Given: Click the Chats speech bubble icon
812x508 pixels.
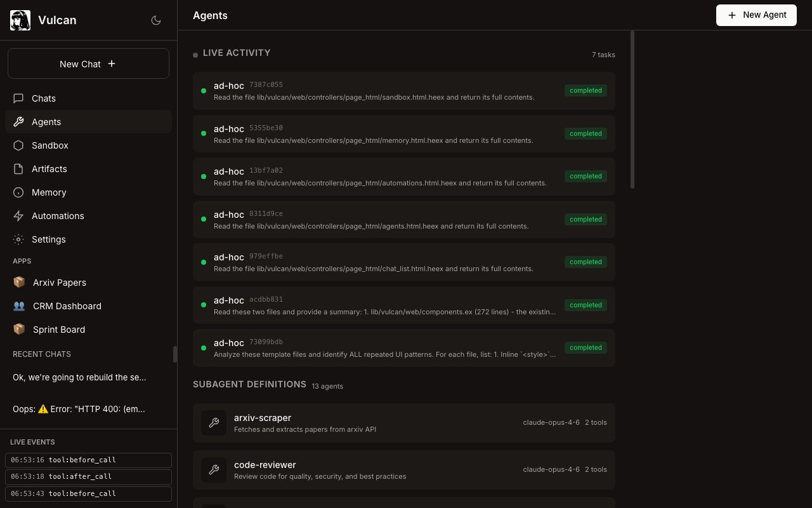Looking at the screenshot, I should pyautogui.click(x=18, y=98).
